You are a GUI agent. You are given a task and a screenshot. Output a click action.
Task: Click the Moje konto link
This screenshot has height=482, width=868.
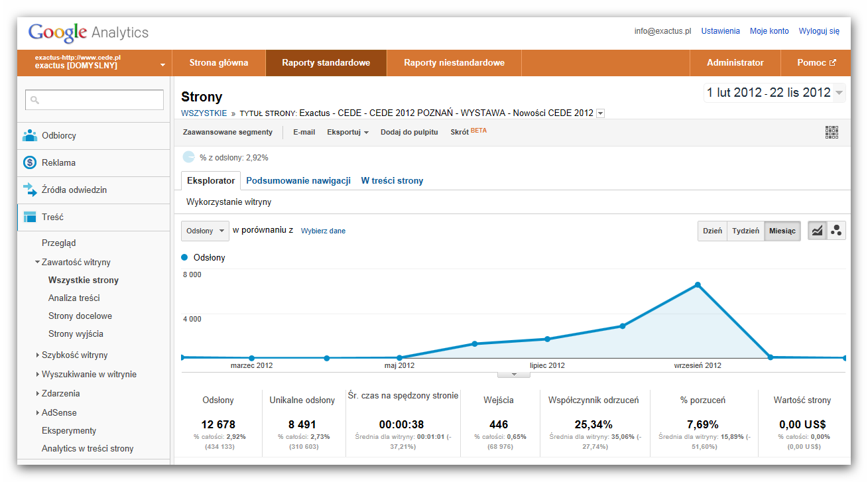(769, 31)
